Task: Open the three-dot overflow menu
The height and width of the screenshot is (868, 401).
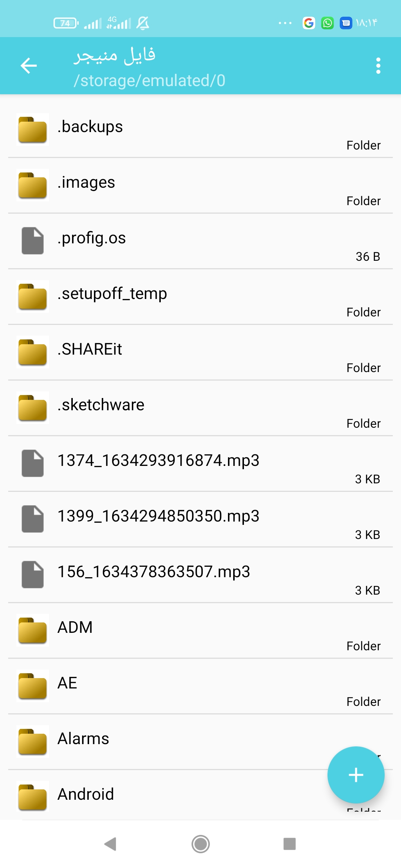Action: [x=378, y=66]
